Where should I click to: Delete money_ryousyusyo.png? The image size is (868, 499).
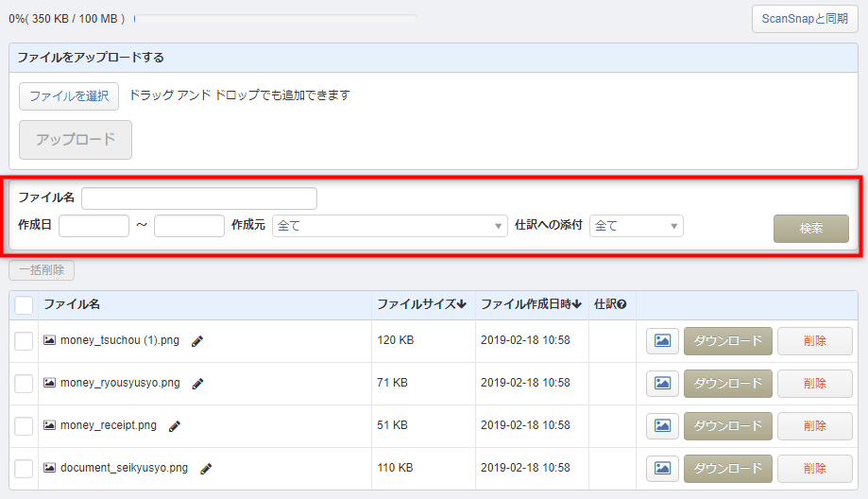pos(815,384)
